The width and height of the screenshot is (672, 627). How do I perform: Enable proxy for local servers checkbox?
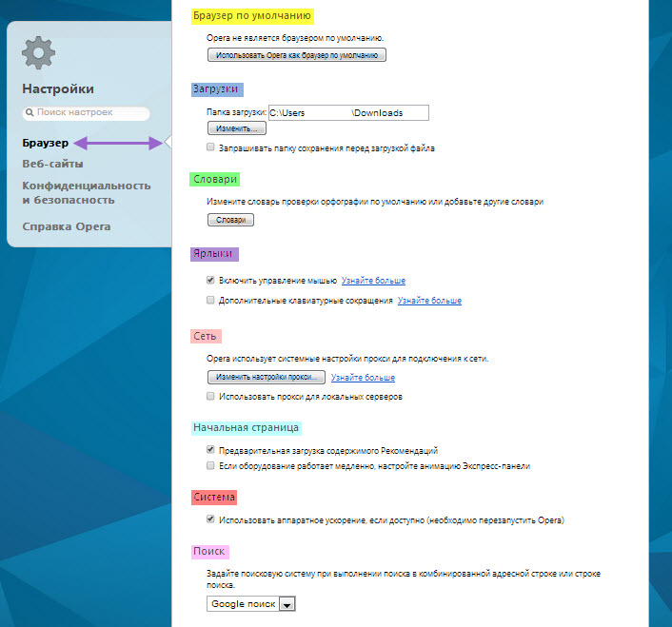coord(210,396)
